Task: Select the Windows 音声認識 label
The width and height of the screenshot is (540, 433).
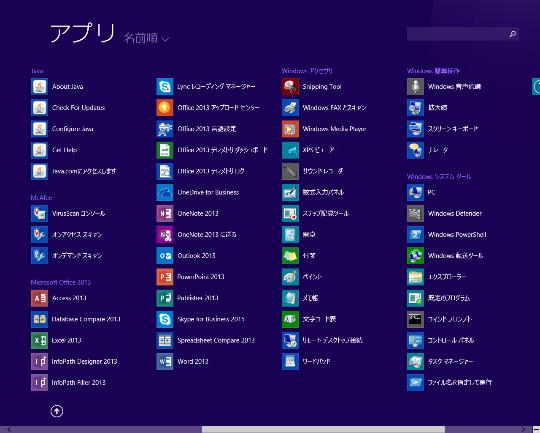Action: (x=454, y=86)
